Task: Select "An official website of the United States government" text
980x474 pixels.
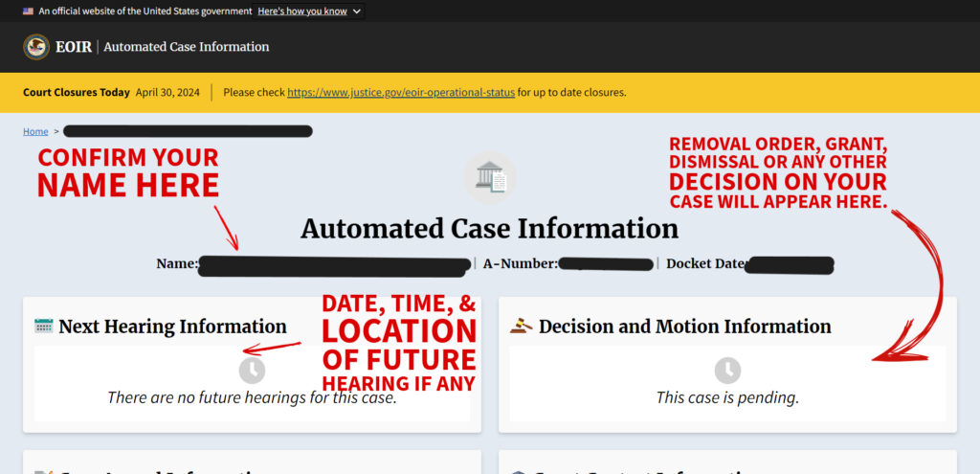Action: click(145, 11)
